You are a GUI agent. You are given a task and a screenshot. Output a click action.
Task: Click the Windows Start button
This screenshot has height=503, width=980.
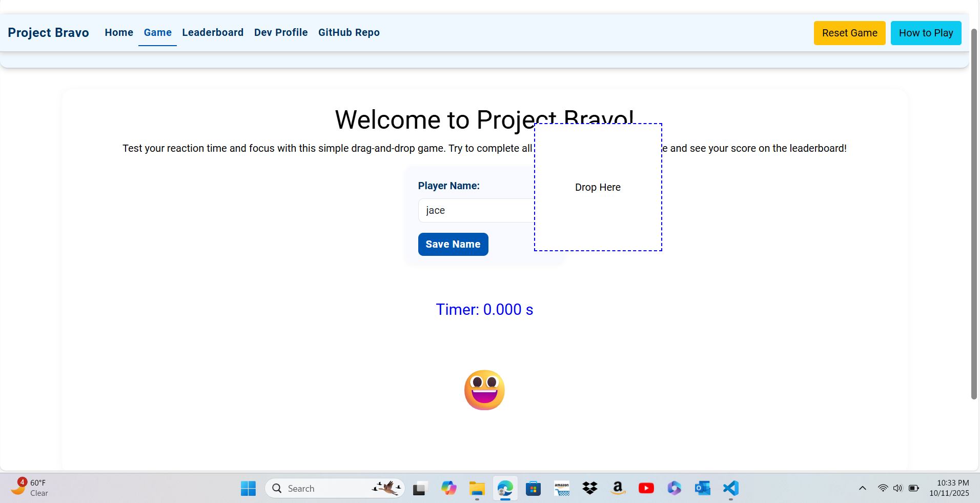pos(248,488)
